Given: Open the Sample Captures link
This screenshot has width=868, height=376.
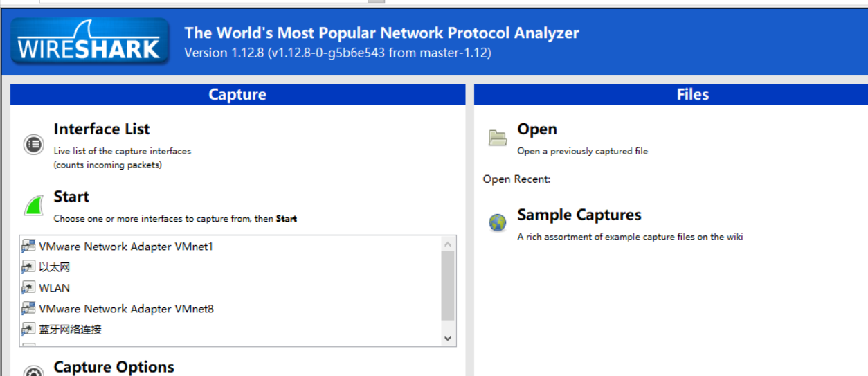Looking at the screenshot, I should click(x=579, y=215).
